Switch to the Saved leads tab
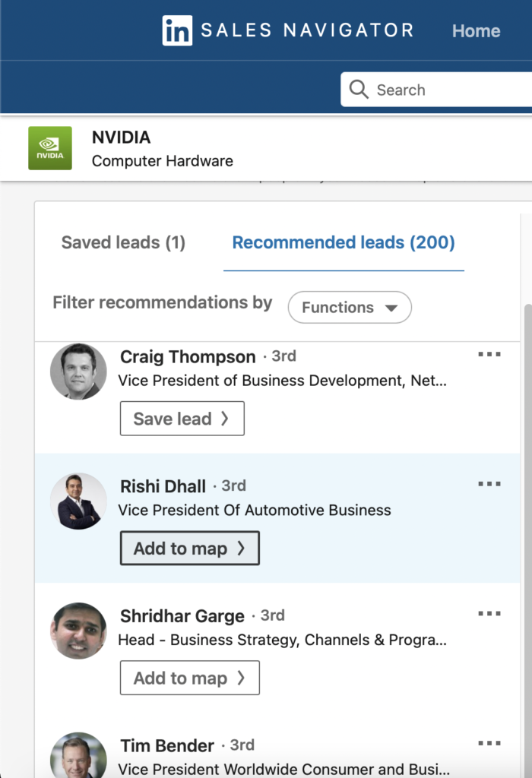Viewport: 532px width, 778px height. coord(123,243)
